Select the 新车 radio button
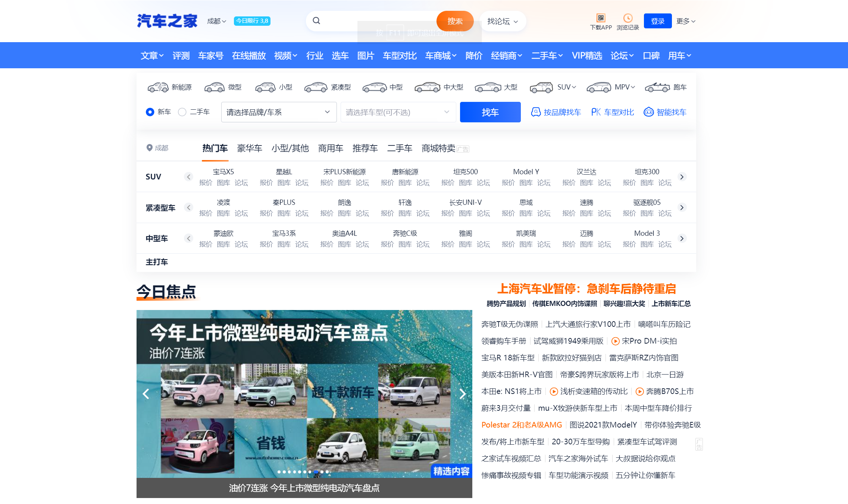Image resolution: width=848 pixels, height=504 pixels. pos(150,112)
